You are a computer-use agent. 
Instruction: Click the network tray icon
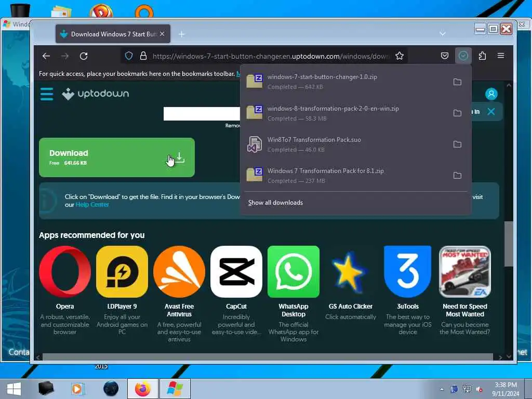pyautogui.click(x=467, y=389)
